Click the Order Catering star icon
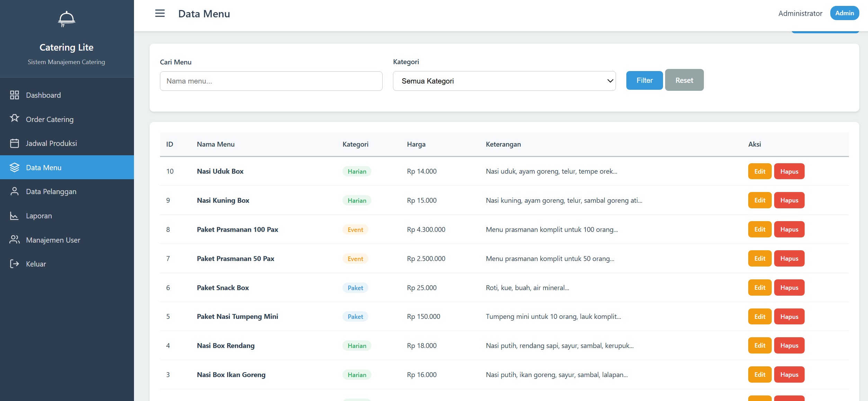Image resolution: width=868 pixels, height=401 pixels. (14, 119)
